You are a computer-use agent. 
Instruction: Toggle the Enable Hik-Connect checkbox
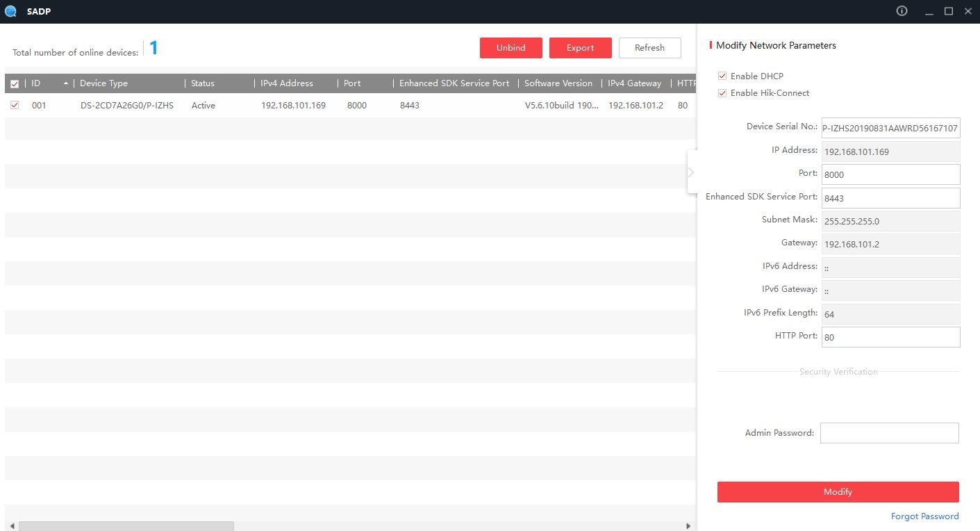(x=722, y=93)
